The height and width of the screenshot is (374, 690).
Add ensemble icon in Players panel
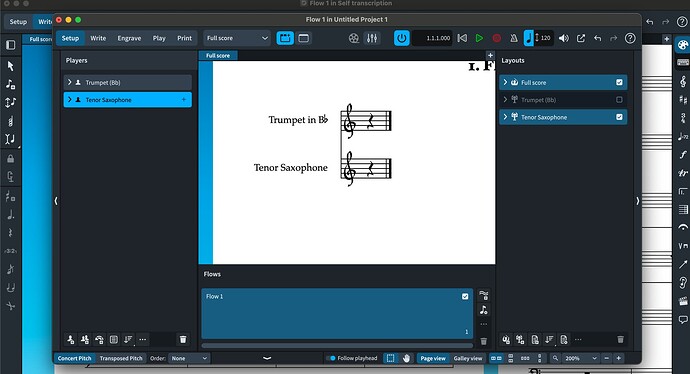pyautogui.click(x=99, y=340)
